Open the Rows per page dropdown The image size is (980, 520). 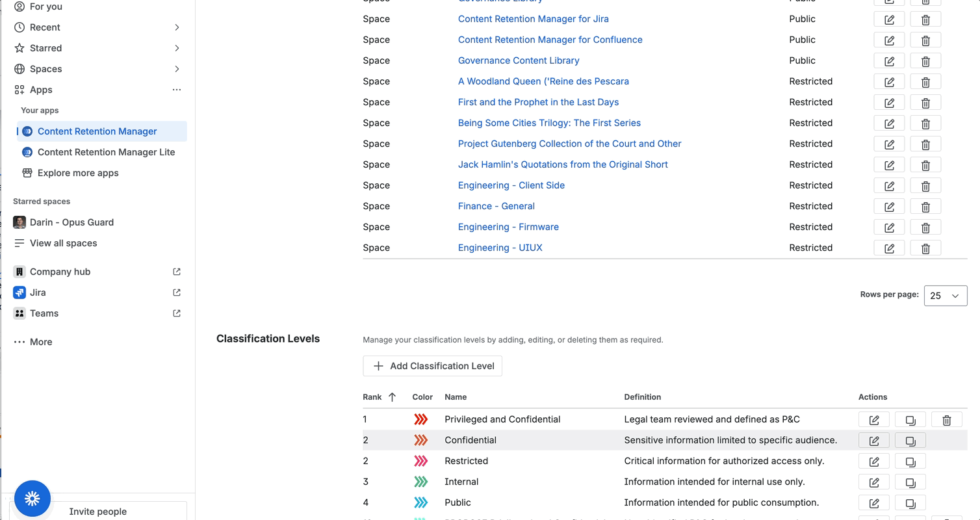point(946,296)
